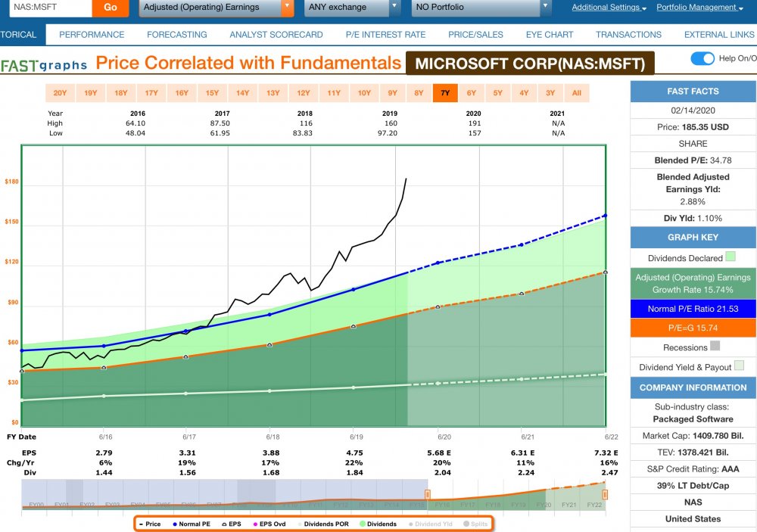Open Adjusted (Operating) Earnings dropdown
Image resolution: width=757 pixels, height=532 pixels.
[x=217, y=8]
